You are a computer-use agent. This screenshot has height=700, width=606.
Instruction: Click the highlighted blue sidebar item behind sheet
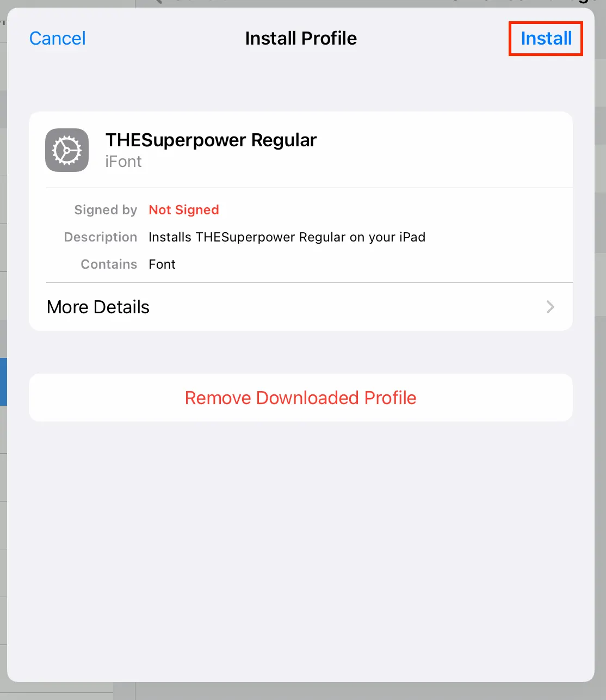coord(3,381)
